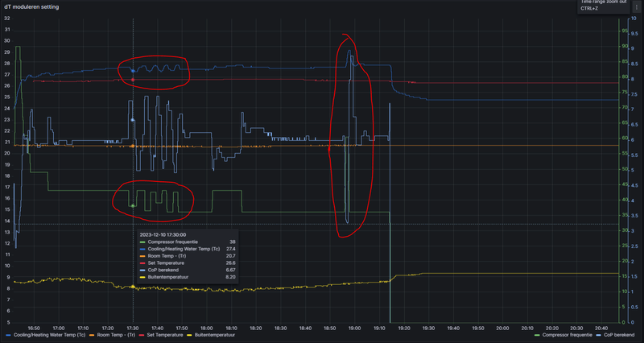Viewport: 644px width, 343px height.
Task: Select Compressor frequentie label in bottom-right legend
Action: tap(568, 335)
